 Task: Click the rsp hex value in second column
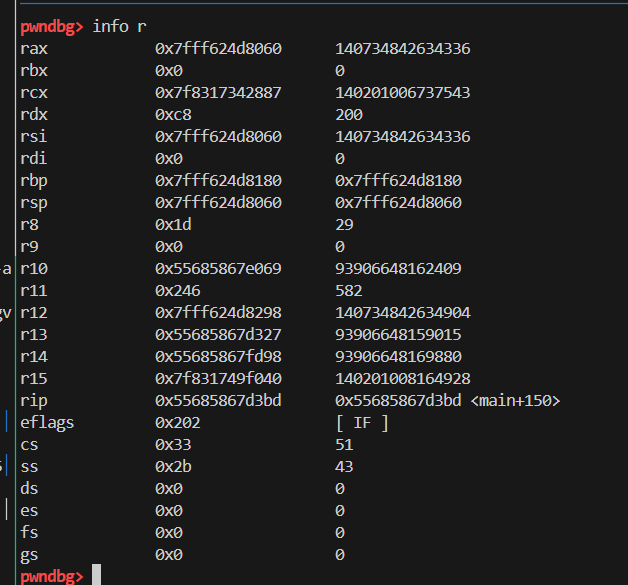218,202
